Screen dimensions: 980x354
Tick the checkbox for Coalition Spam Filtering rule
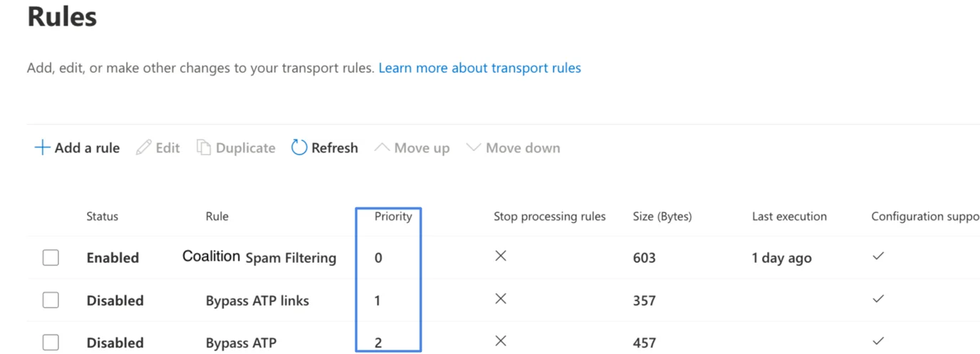pos(51,257)
